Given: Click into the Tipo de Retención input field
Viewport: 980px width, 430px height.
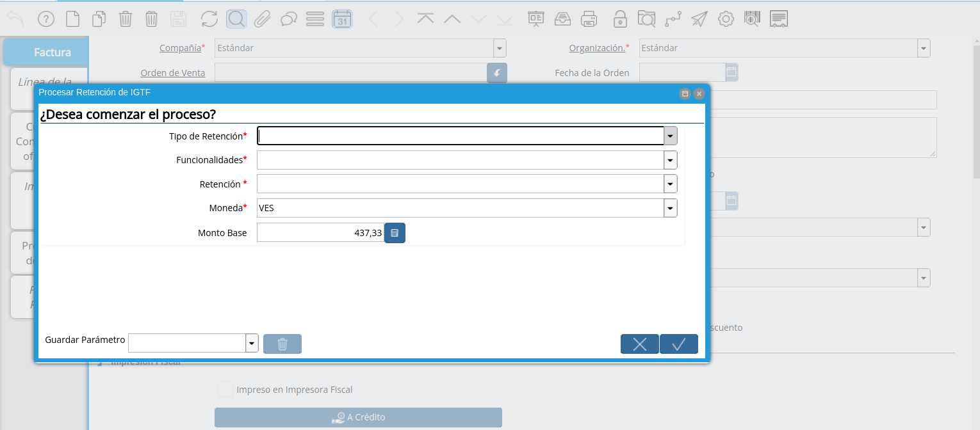Looking at the screenshot, I should pyautogui.click(x=461, y=136).
